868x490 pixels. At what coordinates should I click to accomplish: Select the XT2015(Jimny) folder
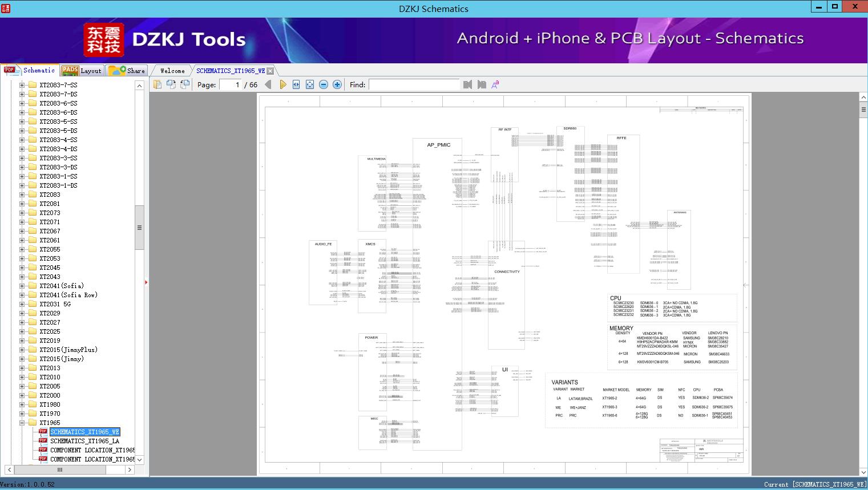pyautogui.click(x=62, y=359)
